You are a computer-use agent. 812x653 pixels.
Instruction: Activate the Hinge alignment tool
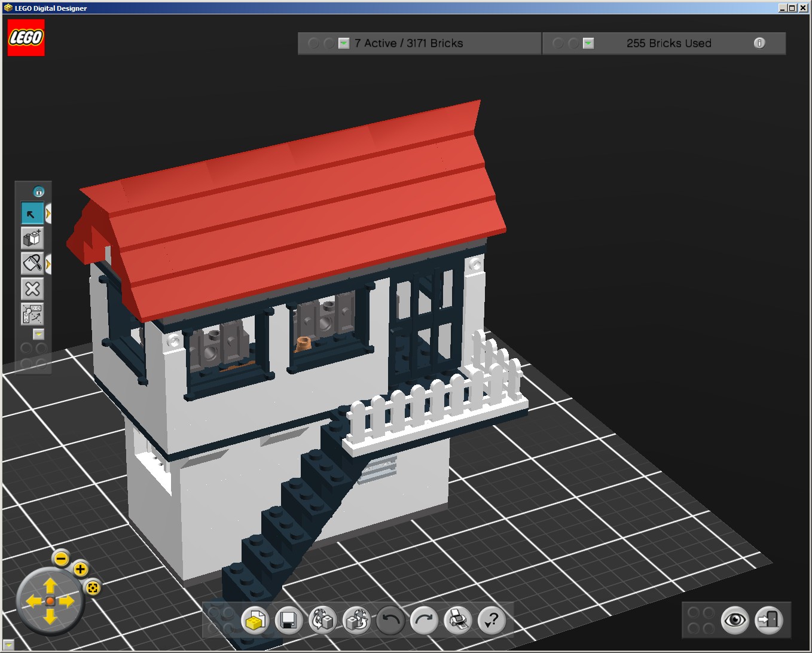[31, 314]
